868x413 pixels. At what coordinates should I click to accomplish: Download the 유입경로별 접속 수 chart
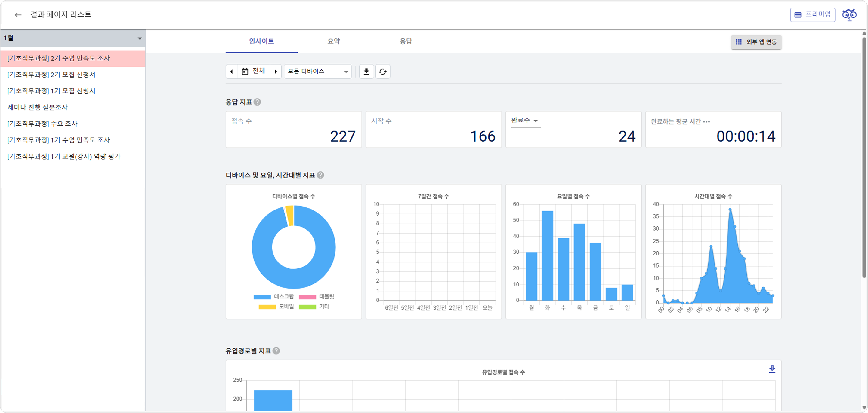[772, 369]
